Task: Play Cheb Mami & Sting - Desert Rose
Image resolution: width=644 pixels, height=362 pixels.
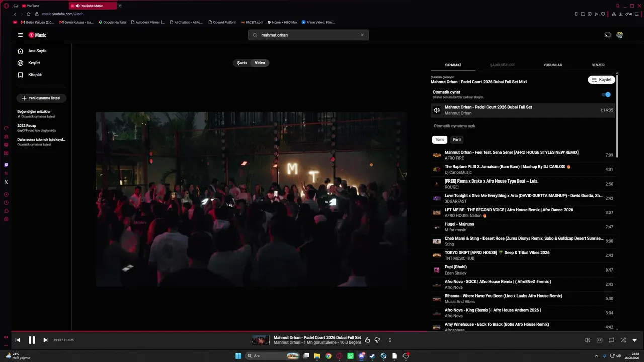Action: pyautogui.click(x=523, y=241)
